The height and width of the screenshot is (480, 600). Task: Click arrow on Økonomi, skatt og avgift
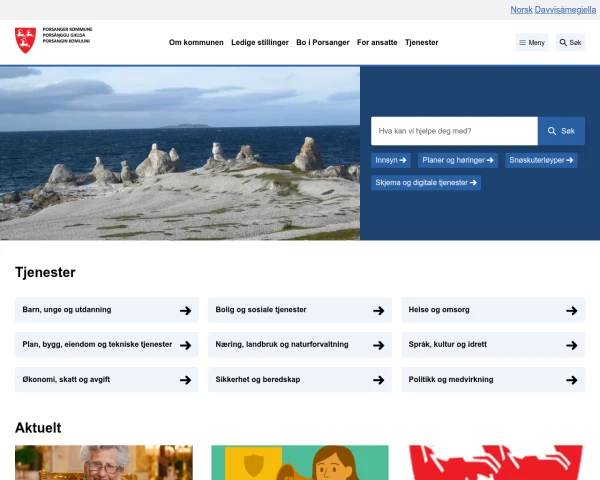[x=186, y=380]
